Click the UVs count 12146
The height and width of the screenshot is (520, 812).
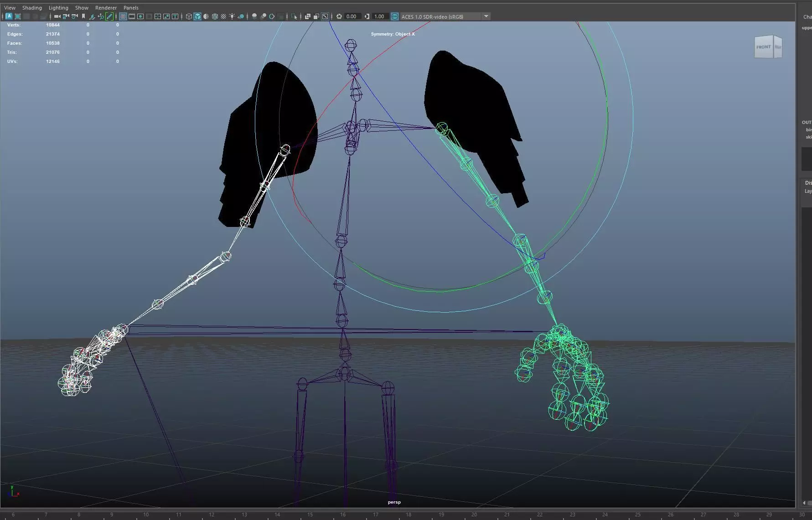[53, 62]
